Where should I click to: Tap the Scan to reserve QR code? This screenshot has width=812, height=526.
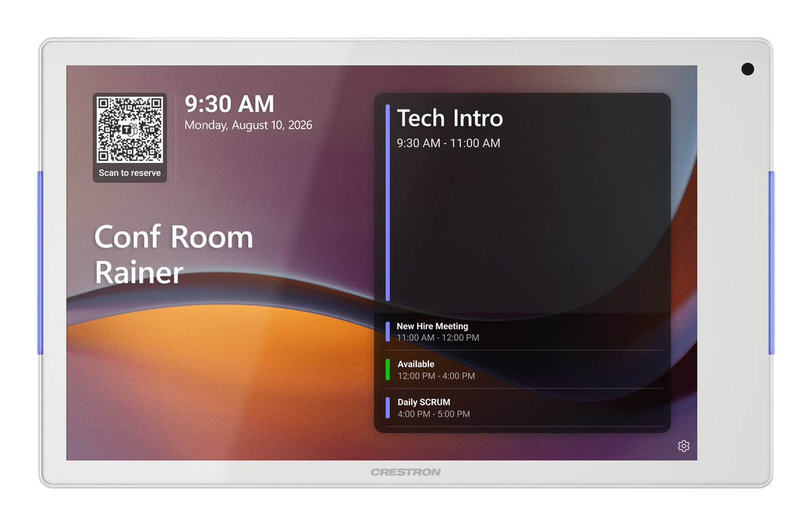[130, 129]
